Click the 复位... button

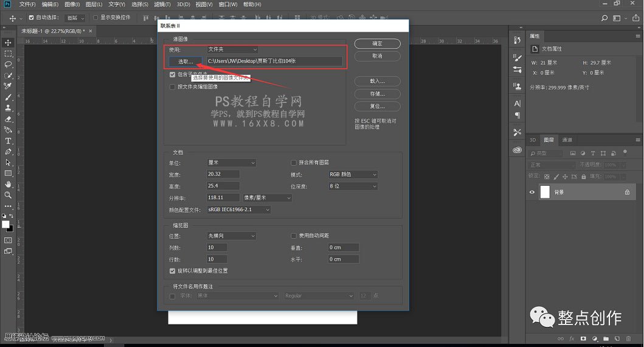coord(378,107)
